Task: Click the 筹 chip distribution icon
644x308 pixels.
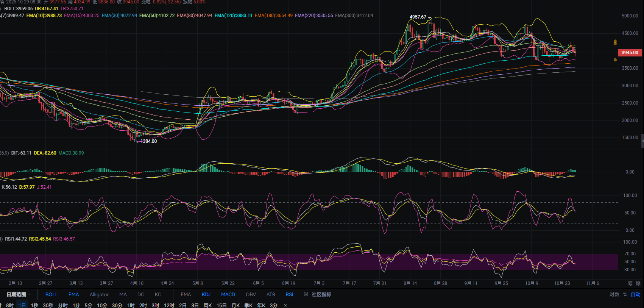Action: point(630,283)
